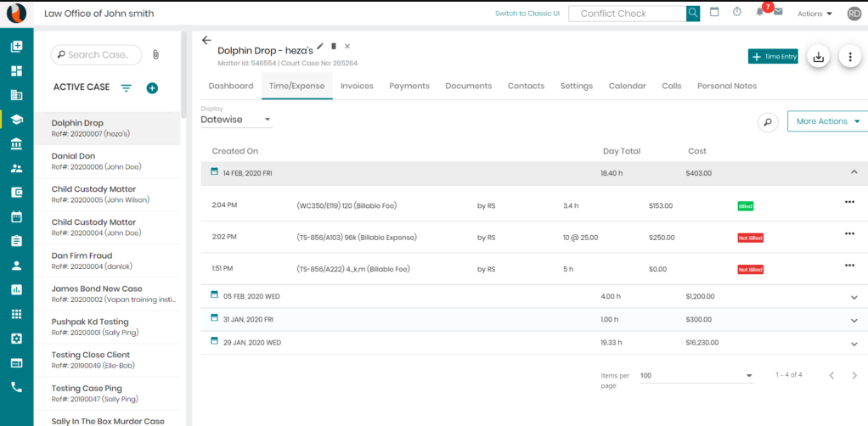Image resolution: width=868 pixels, height=426 pixels.
Task: Open the calendar icon in top header
Action: (x=714, y=12)
